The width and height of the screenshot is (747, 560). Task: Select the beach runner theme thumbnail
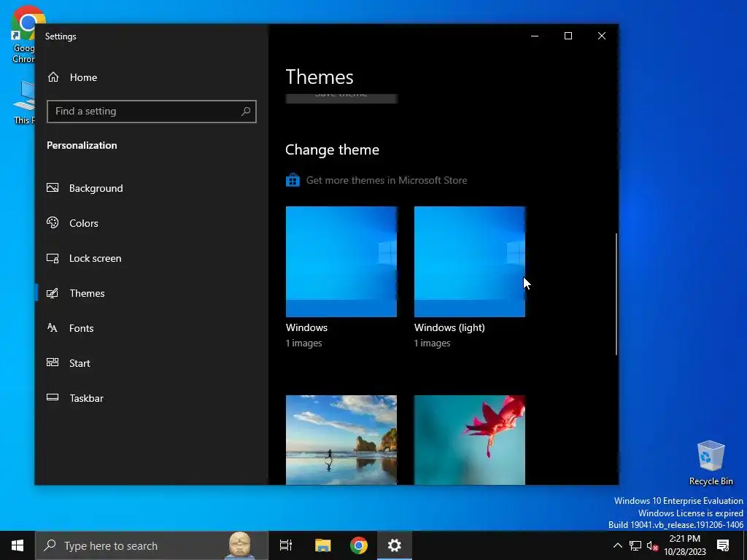click(341, 440)
